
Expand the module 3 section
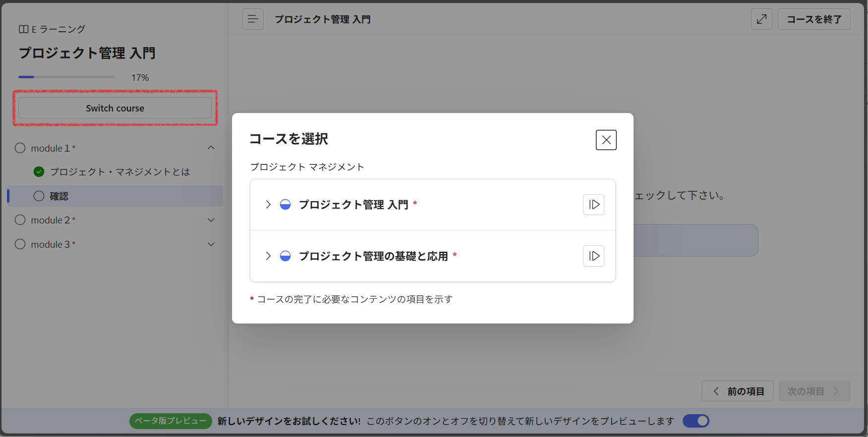(211, 244)
